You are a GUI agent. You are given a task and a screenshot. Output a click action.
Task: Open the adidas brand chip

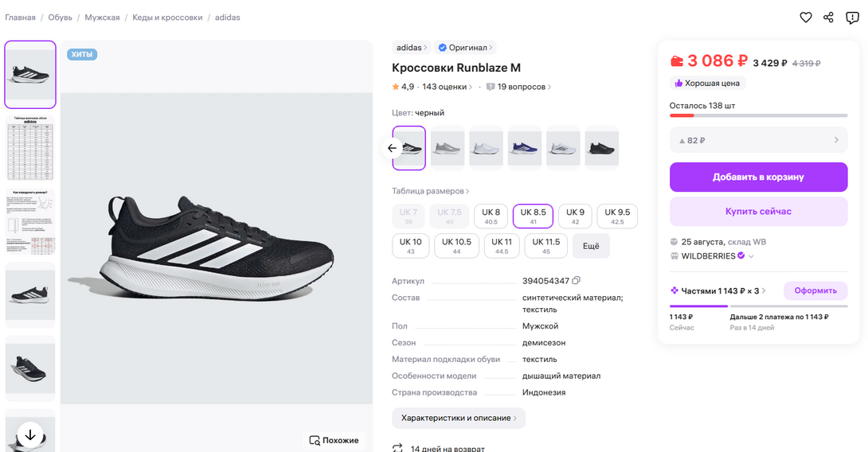tap(411, 48)
